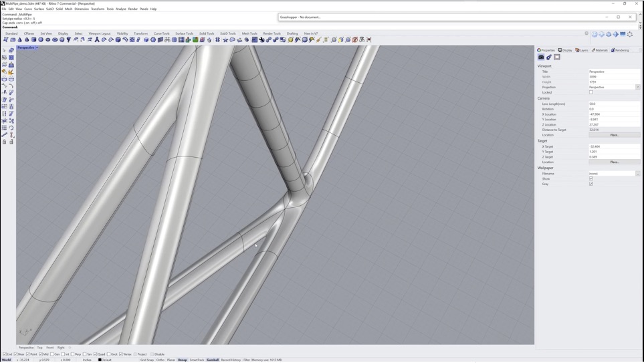Screen dimensions: 644x363
Task: Click the first icon in SubD toolbar
Action: [x=5, y=40]
